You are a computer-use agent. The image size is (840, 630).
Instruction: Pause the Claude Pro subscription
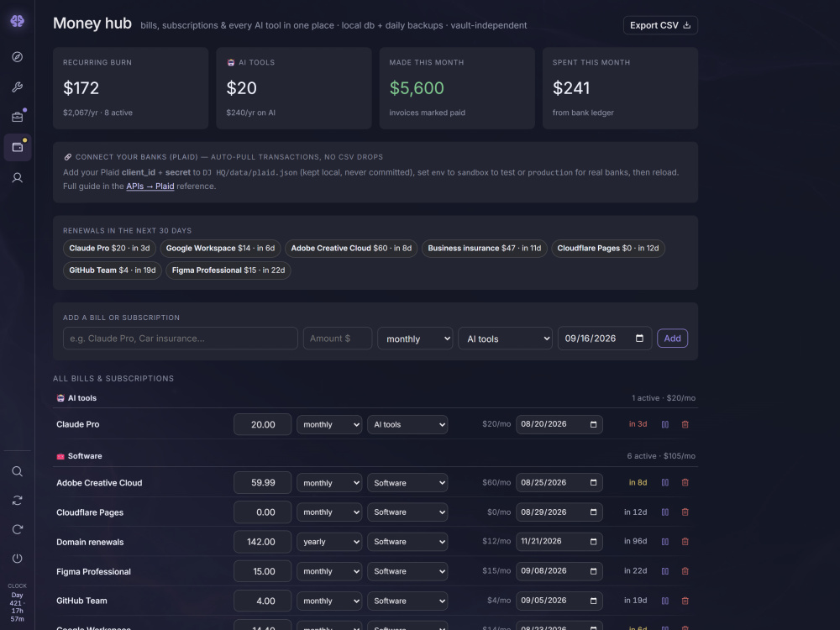[664, 424]
